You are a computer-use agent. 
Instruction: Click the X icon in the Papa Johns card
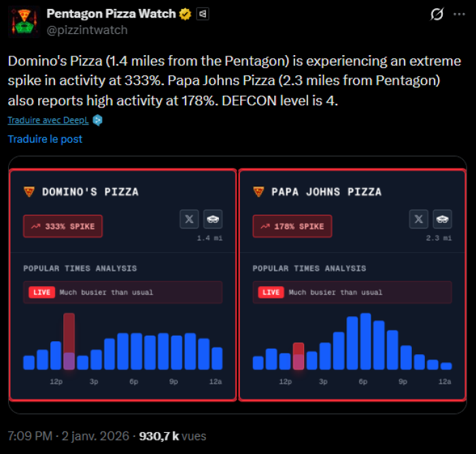click(419, 219)
